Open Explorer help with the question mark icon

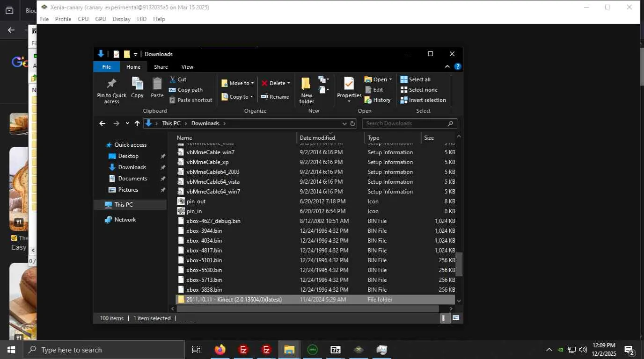[458, 67]
